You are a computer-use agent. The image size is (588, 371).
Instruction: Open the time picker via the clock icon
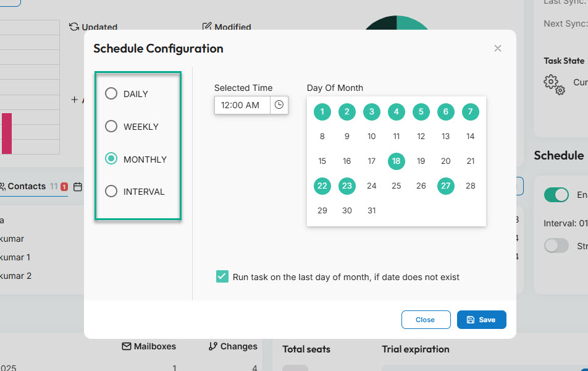(x=279, y=105)
